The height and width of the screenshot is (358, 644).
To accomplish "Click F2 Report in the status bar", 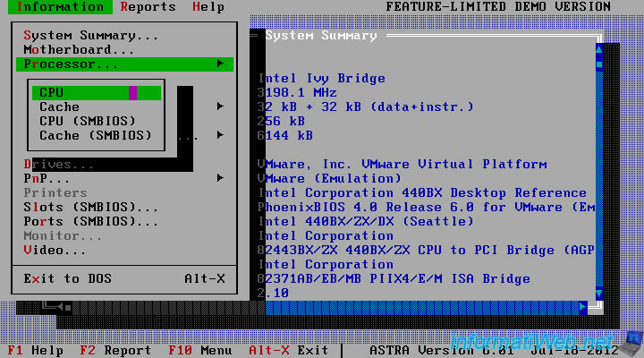I will click(115, 350).
